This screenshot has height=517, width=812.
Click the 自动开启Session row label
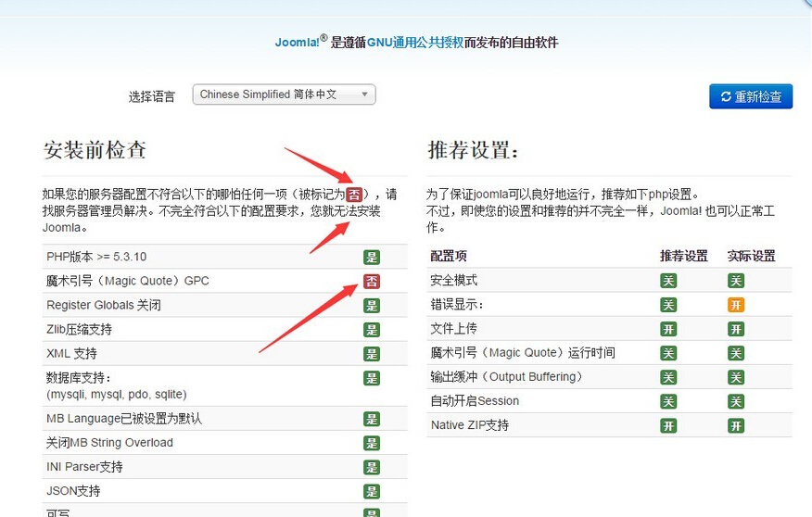click(x=475, y=401)
